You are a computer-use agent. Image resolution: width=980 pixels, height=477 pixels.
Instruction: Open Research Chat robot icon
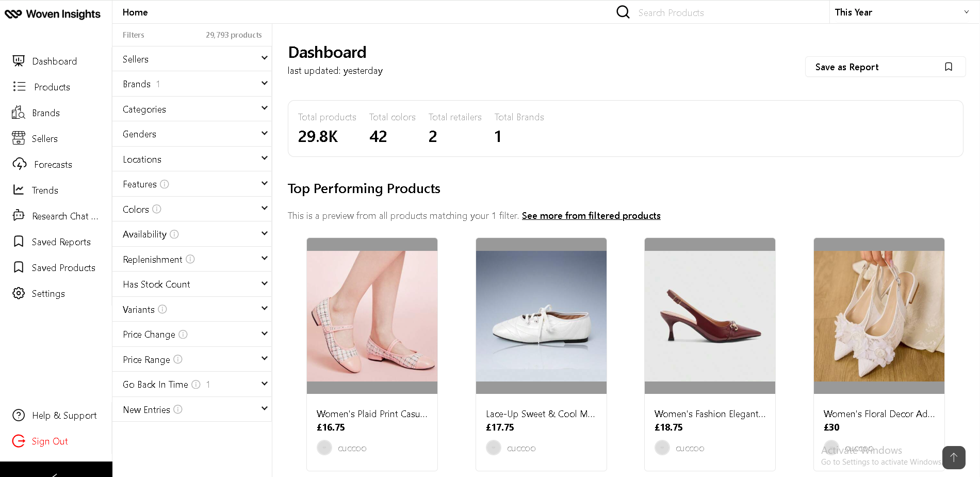pos(19,216)
